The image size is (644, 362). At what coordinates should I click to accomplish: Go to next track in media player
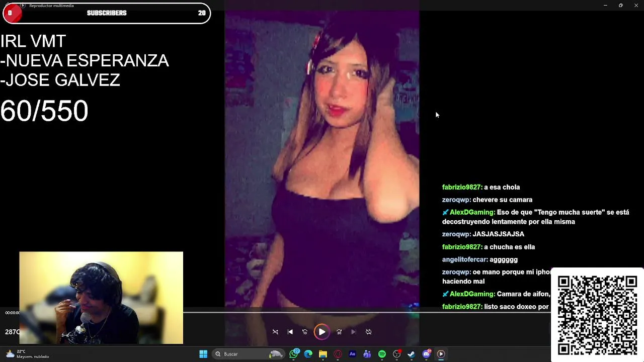pyautogui.click(x=354, y=332)
